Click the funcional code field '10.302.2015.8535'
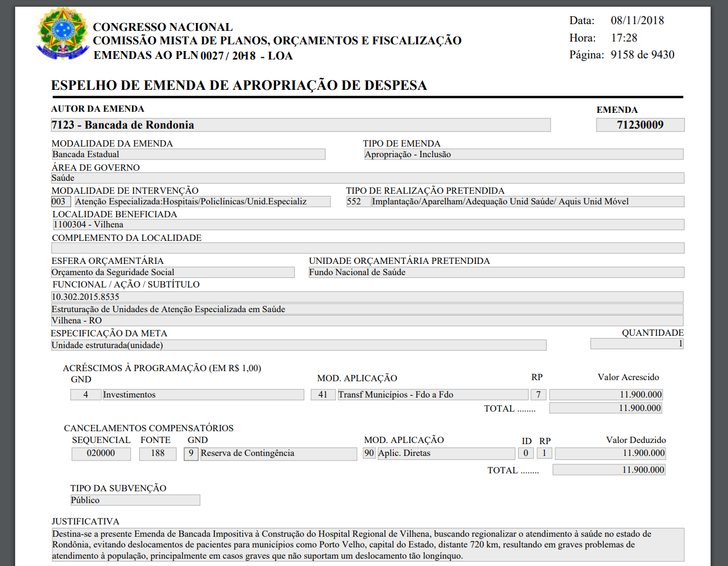Screen dimensions: 728x566 [367, 297]
